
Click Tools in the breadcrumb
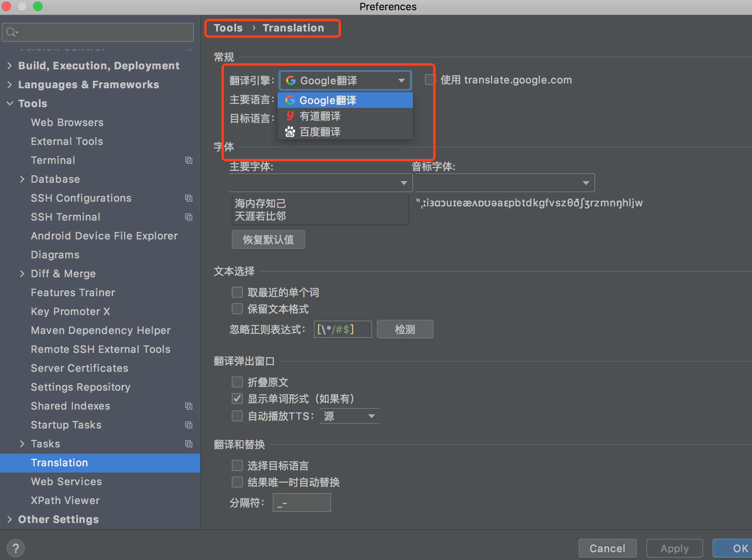click(x=228, y=28)
